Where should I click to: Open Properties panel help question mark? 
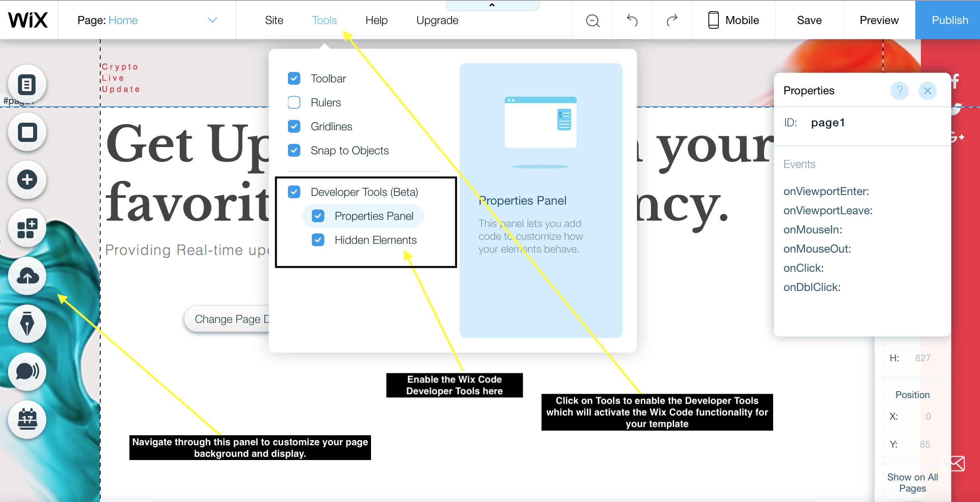click(x=900, y=91)
